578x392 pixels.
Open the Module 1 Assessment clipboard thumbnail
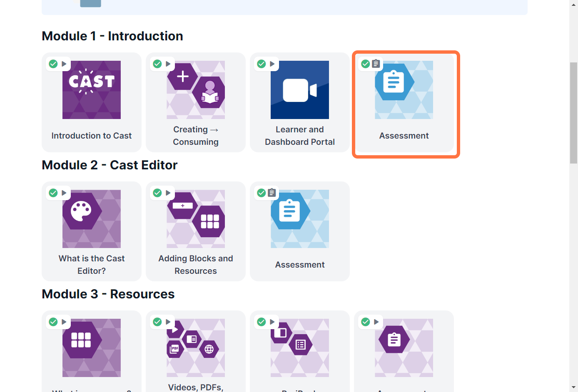pos(404,90)
